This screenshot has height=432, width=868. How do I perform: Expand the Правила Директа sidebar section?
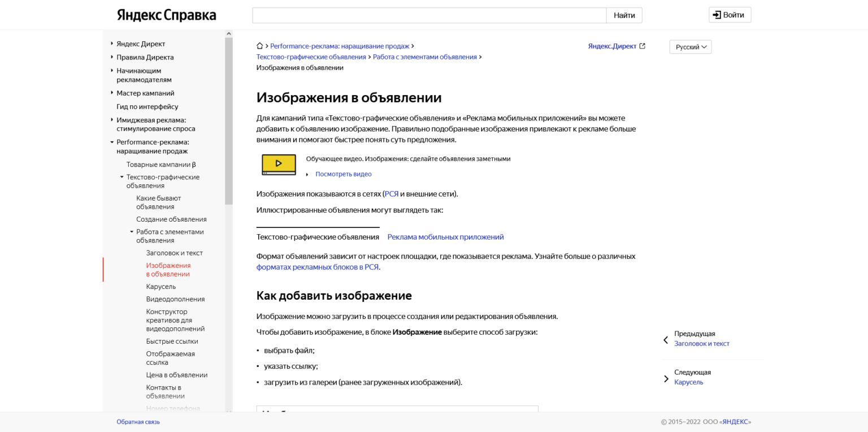coord(112,57)
